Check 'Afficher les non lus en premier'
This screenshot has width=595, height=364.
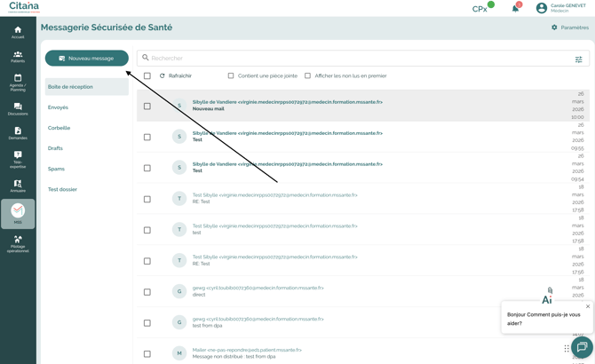coord(308,76)
